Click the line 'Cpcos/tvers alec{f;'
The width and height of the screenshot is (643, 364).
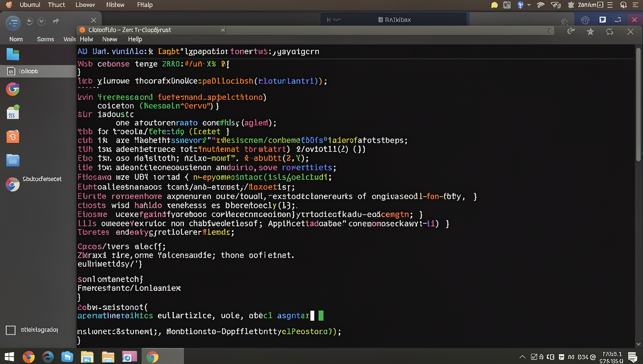pyautogui.click(x=121, y=246)
